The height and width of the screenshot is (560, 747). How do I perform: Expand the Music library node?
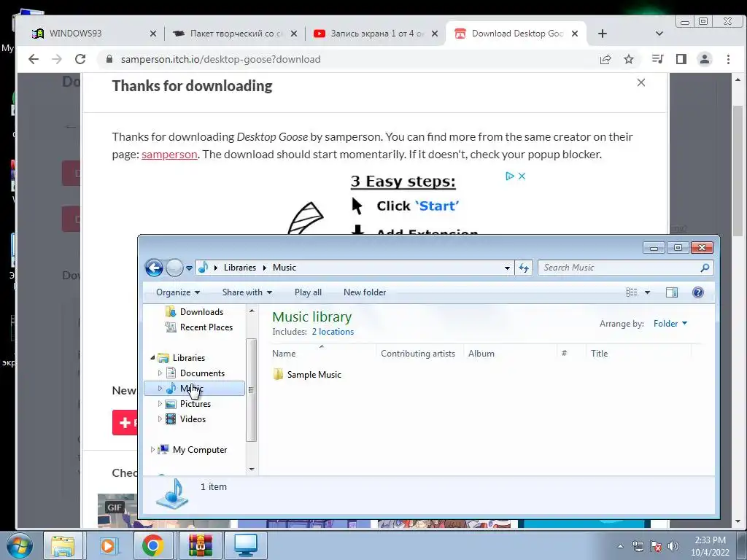pyautogui.click(x=160, y=388)
